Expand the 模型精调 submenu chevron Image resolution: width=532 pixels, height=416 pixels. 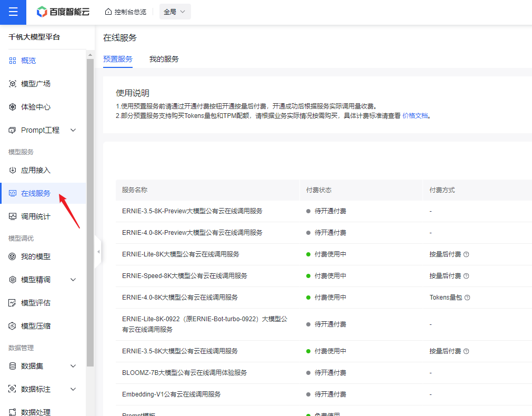tap(73, 280)
